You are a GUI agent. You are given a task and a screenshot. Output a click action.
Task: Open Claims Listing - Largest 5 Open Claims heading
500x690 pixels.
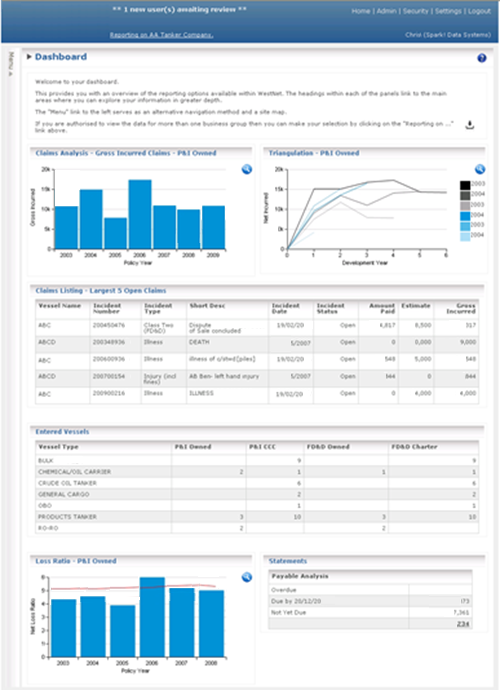point(101,290)
